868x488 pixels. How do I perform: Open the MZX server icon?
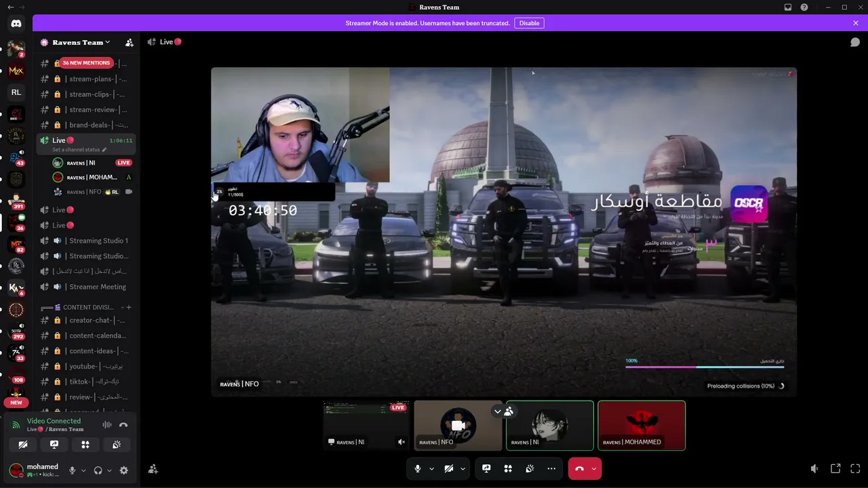point(16,70)
